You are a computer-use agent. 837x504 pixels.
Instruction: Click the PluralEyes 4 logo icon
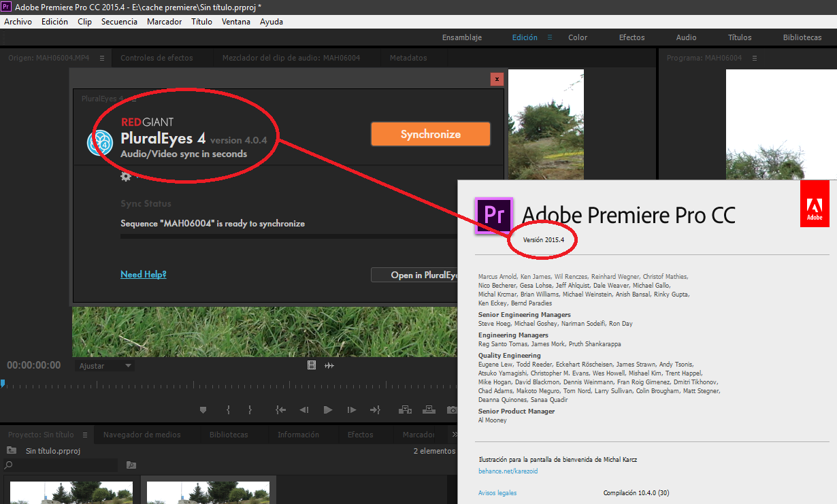(99, 144)
